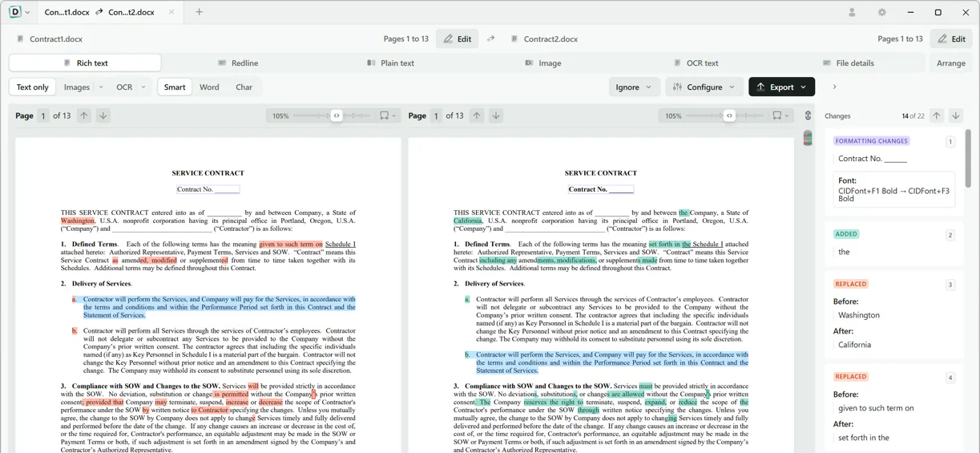Viewport: 980px width, 453px height.
Task: Go to next page in right pane
Action: [496, 115]
